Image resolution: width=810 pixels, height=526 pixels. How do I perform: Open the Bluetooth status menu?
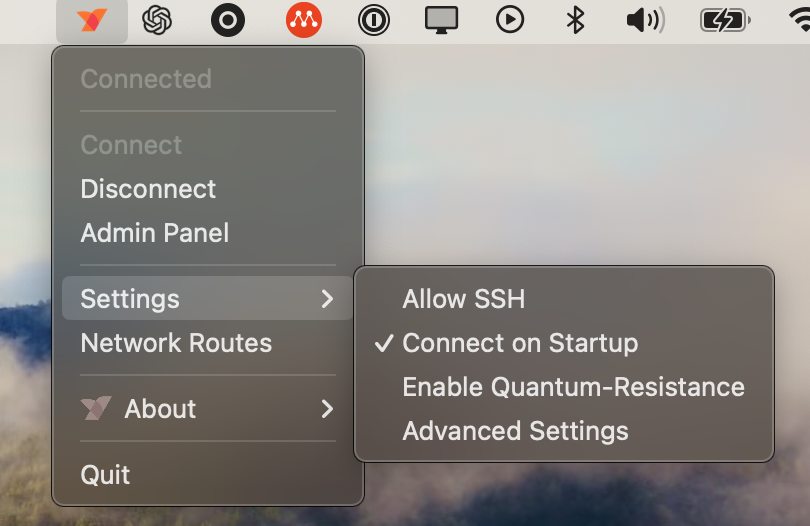[x=575, y=20]
